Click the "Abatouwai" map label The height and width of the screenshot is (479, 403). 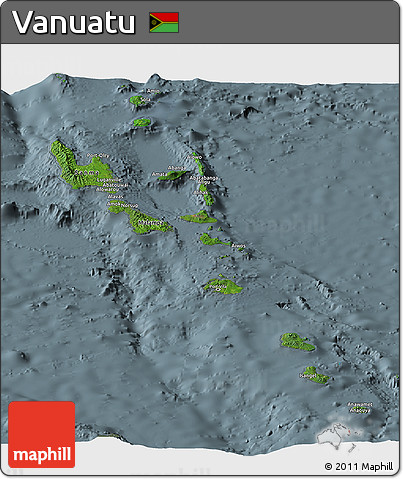point(115,185)
